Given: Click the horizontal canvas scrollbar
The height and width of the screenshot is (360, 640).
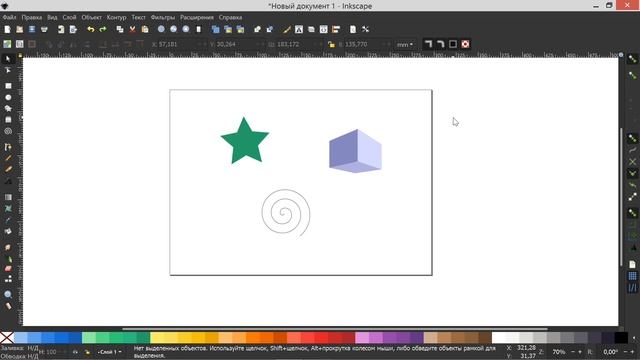Looking at the screenshot, I should 335,329.
